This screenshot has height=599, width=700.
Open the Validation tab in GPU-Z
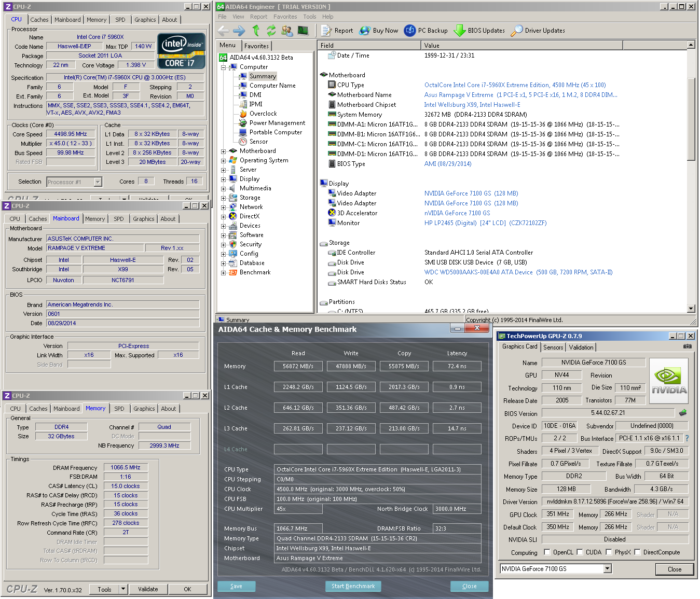pos(581,347)
